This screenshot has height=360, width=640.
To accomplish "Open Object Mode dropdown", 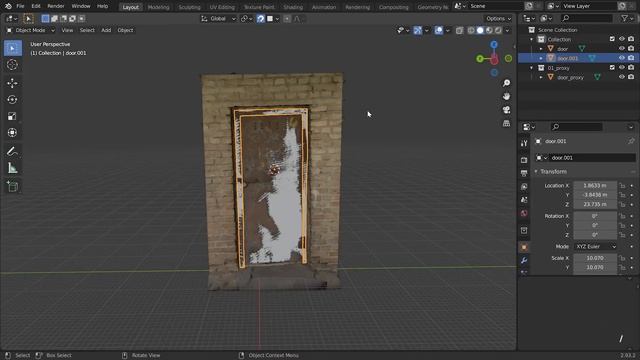I will (x=31, y=30).
